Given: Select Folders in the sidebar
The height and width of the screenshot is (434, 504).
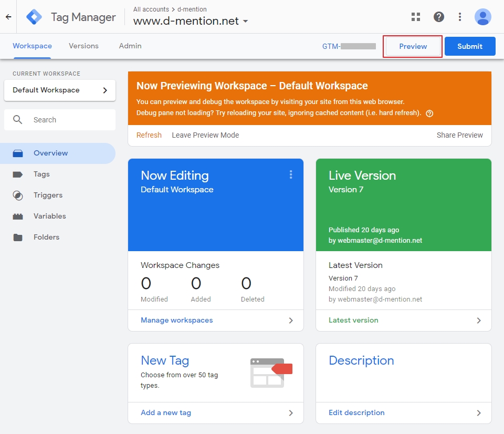Looking at the screenshot, I should pos(47,237).
